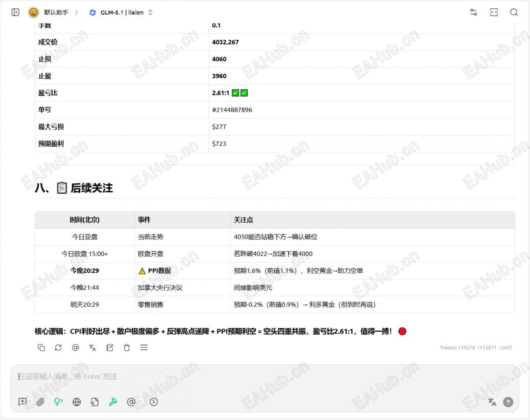Send message with the arrow button

pyautogui.click(x=508, y=402)
